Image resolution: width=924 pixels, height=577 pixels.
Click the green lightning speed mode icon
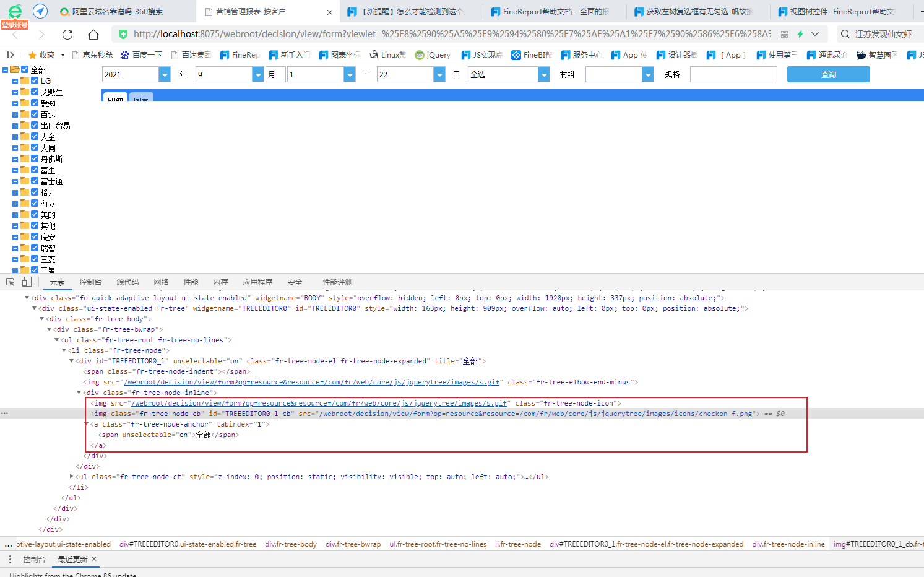[800, 34]
